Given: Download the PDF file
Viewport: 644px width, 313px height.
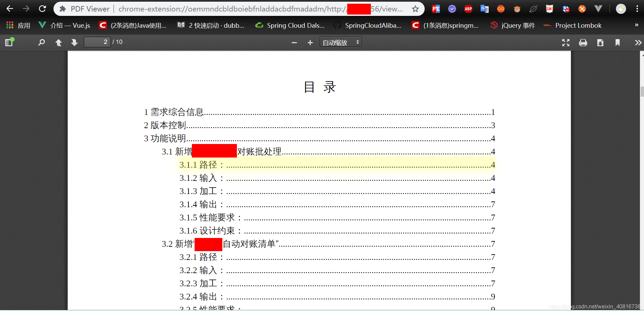Looking at the screenshot, I should (x=600, y=42).
